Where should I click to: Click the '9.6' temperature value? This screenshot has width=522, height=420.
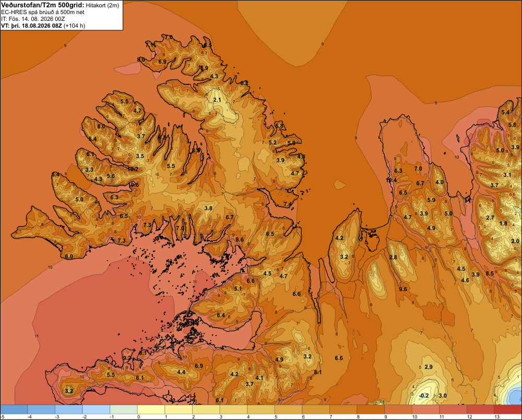coord(403,289)
